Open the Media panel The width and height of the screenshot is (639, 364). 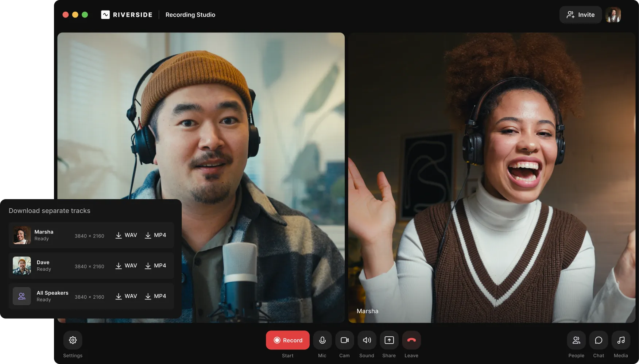[x=621, y=340]
